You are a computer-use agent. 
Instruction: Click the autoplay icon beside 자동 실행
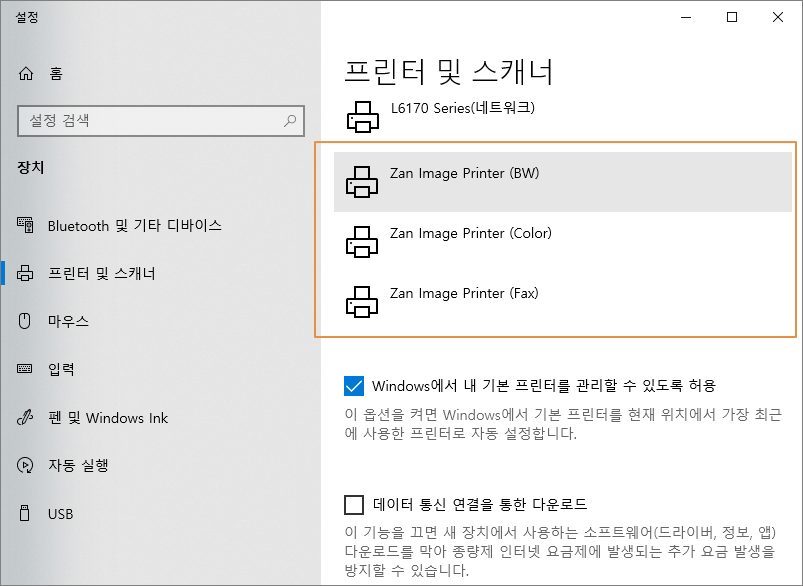pos(25,465)
